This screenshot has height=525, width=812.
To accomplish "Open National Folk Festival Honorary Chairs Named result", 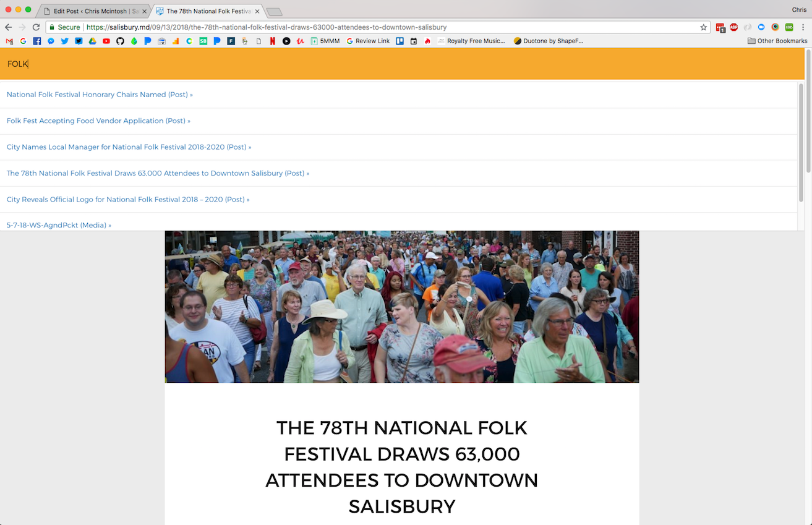I will [x=99, y=95].
